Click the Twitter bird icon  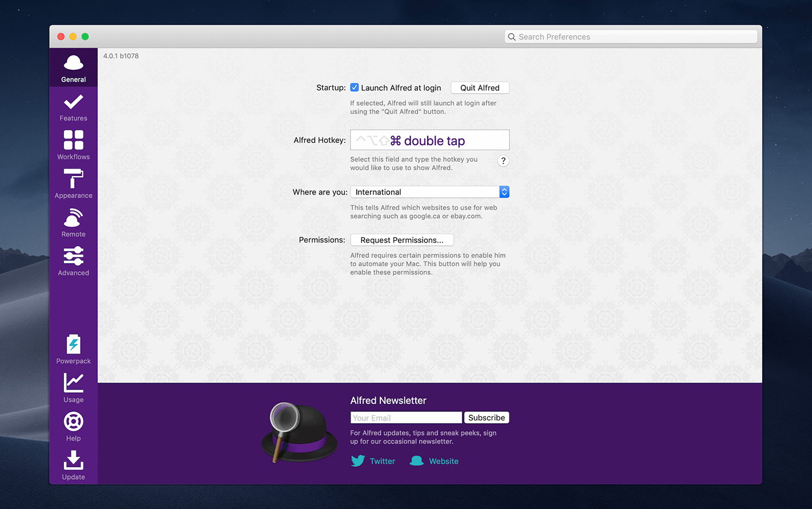358,461
